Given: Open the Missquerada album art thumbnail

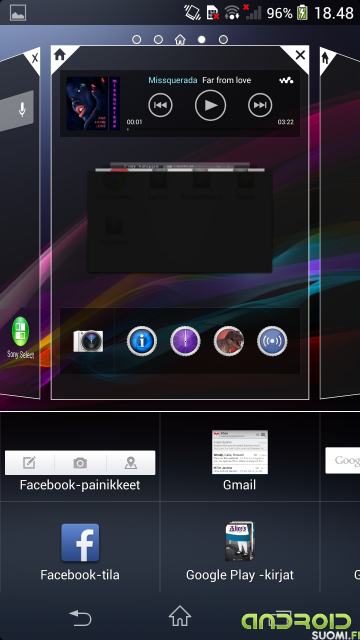Looking at the screenshot, I should pos(93,103).
